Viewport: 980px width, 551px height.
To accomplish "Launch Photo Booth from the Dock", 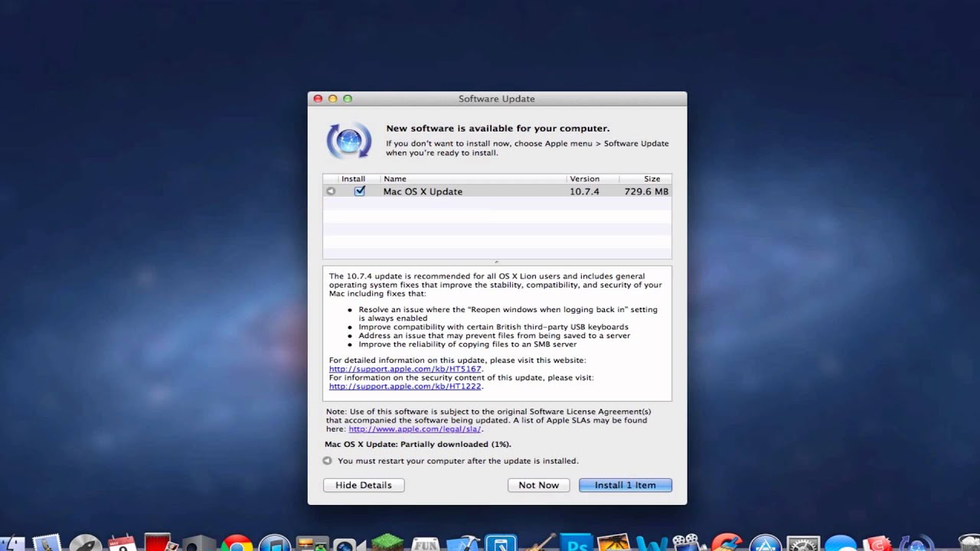I will pyautogui.click(x=159, y=541).
